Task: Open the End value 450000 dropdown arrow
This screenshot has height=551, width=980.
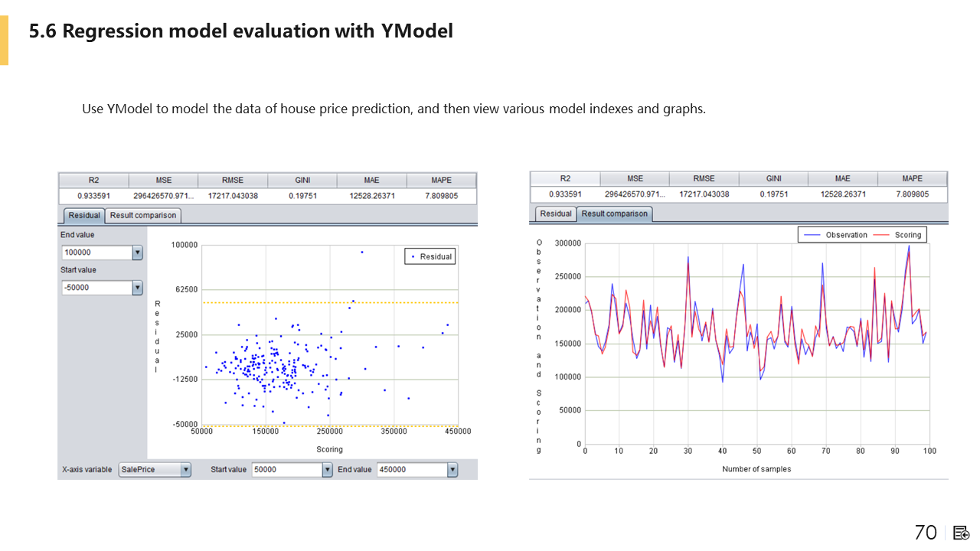Action: [x=452, y=470]
